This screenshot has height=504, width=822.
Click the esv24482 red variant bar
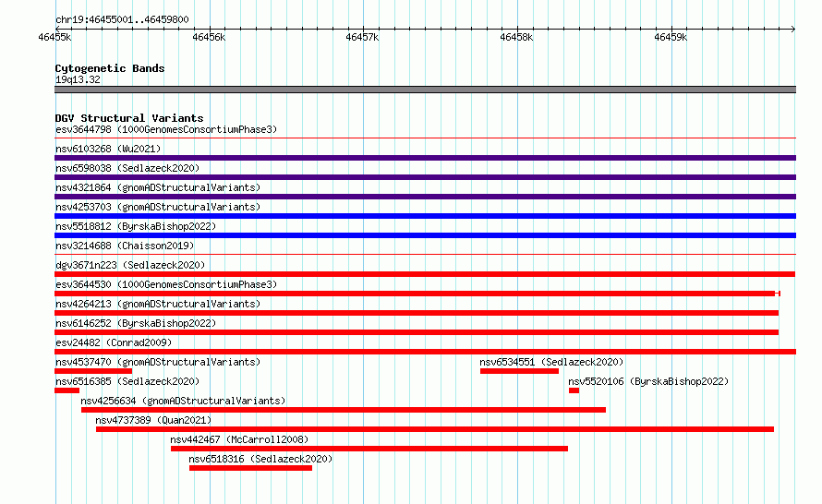(425, 352)
